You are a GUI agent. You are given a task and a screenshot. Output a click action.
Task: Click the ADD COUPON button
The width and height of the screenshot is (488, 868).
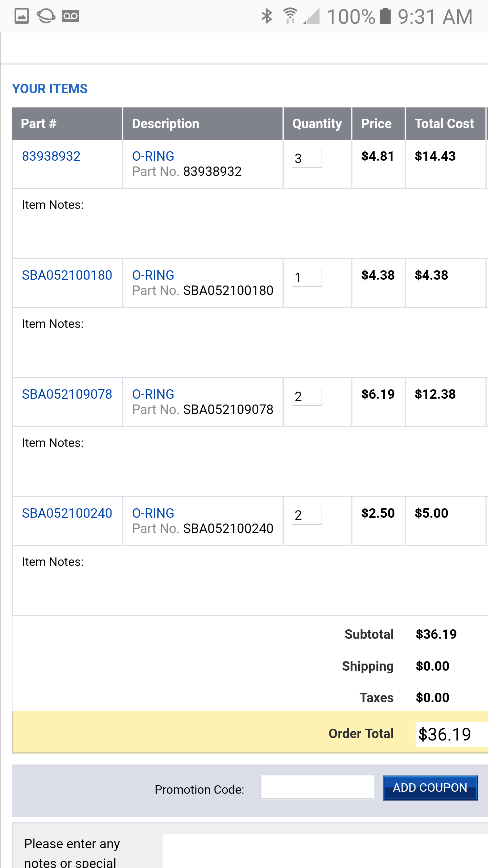pos(430,788)
